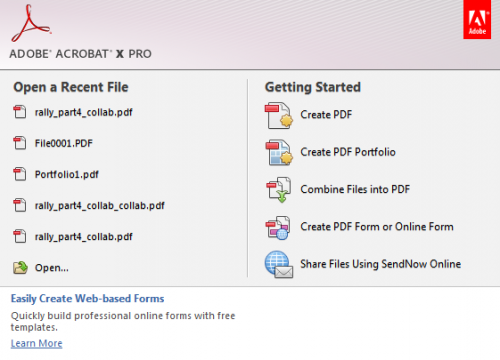
Task: Choose Combine Files into PDF text
Action: point(355,189)
